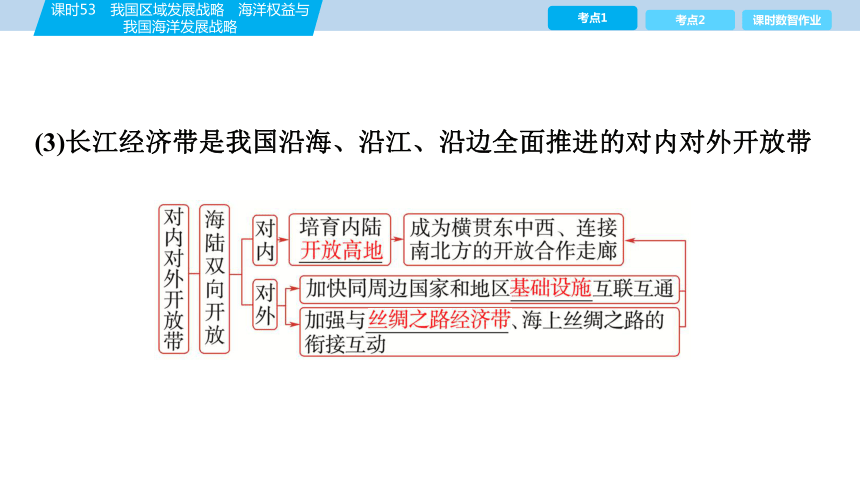Screen dimensions: 860x484
Task: Switch to the 考点2 tab
Action: (690, 20)
